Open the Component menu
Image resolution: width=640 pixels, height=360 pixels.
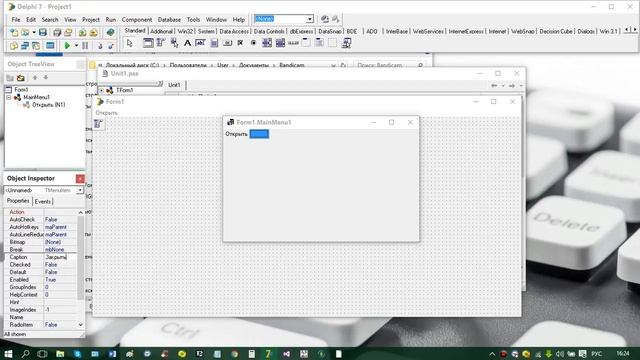coord(137,20)
